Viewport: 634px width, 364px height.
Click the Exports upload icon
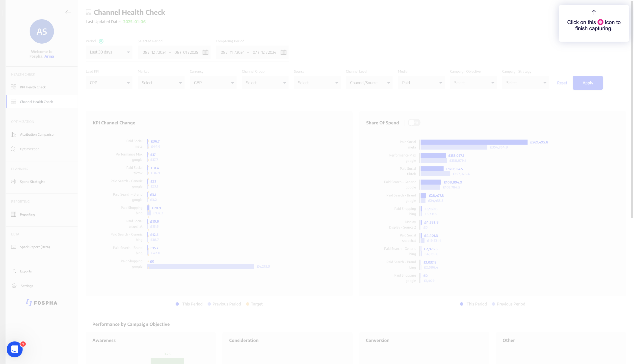click(14, 271)
